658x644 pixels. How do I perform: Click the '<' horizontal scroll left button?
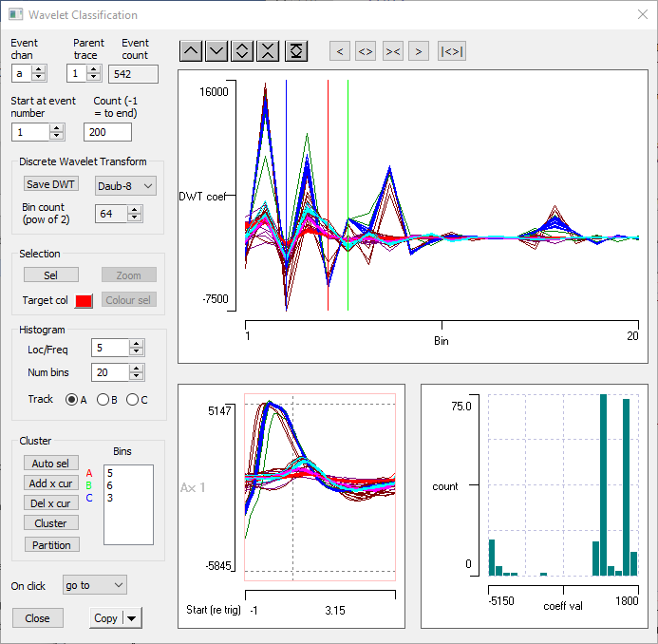pyautogui.click(x=340, y=51)
